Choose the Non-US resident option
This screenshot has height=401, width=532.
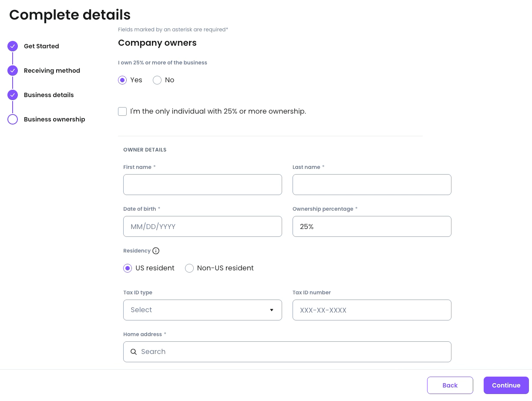(189, 268)
